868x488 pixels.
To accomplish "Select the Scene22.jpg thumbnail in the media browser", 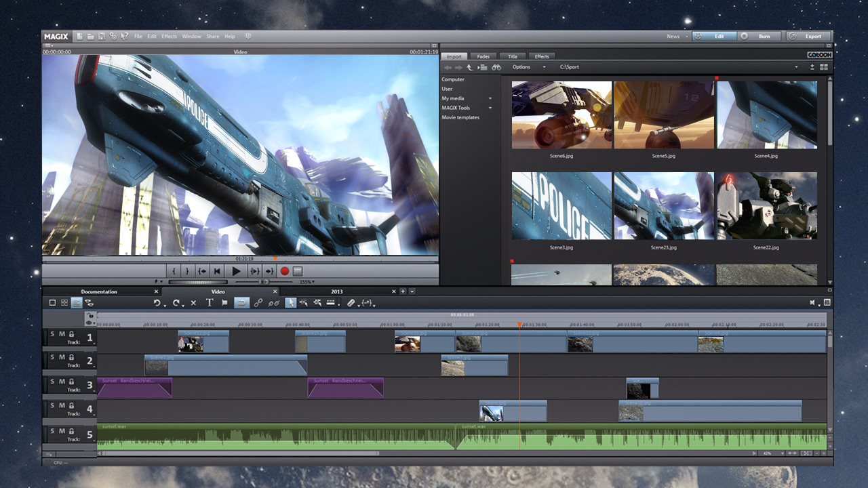I will coord(767,207).
